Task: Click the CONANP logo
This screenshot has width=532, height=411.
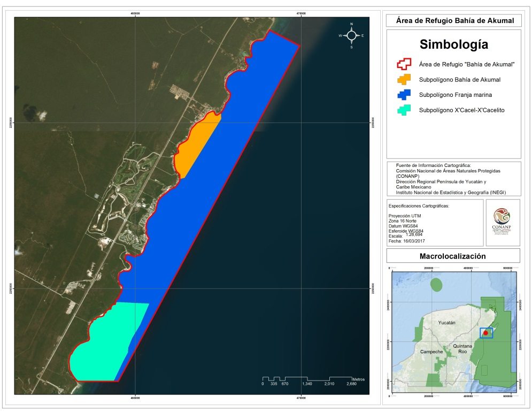Action: [x=502, y=223]
